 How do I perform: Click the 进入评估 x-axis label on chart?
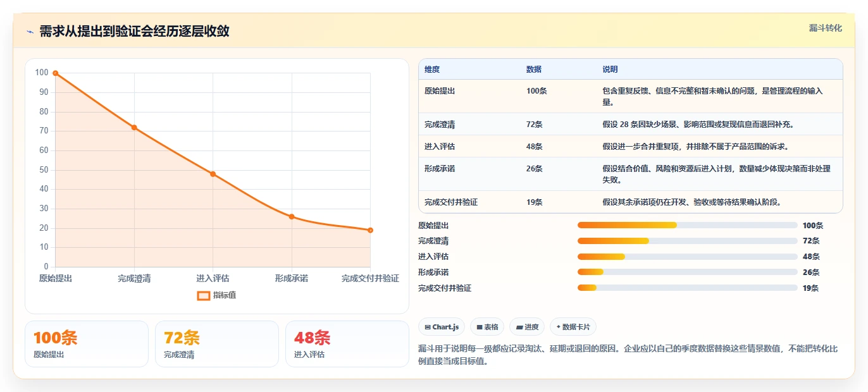click(213, 278)
